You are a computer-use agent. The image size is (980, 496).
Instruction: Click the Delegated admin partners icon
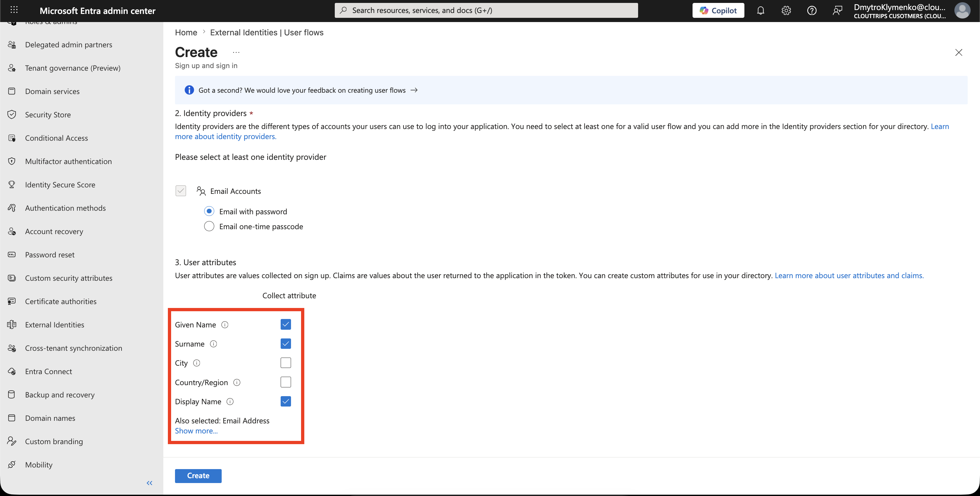(12, 45)
